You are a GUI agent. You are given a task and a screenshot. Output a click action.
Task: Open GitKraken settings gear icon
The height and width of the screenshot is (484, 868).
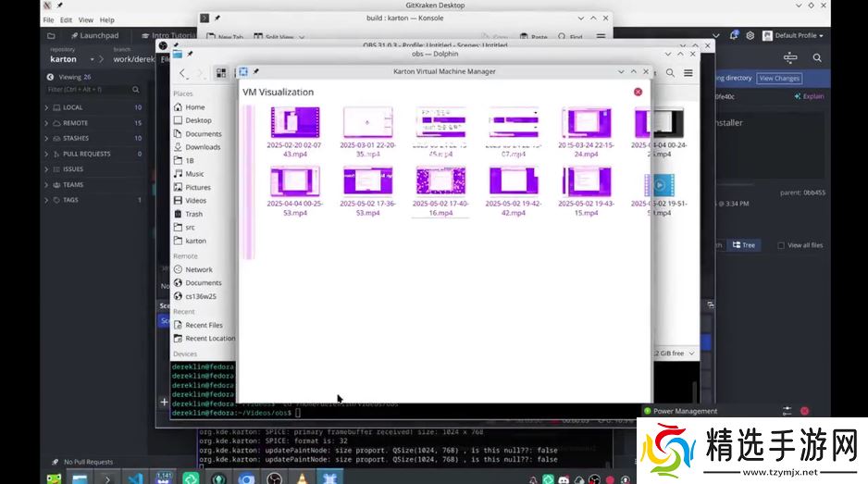(749, 35)
